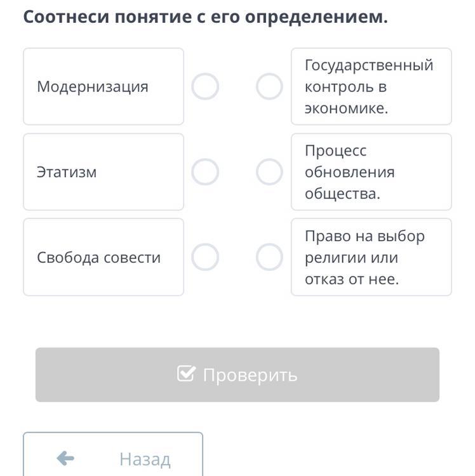Select the radio circle next to Этатизм
475x476 pixels.
(205, 171)
